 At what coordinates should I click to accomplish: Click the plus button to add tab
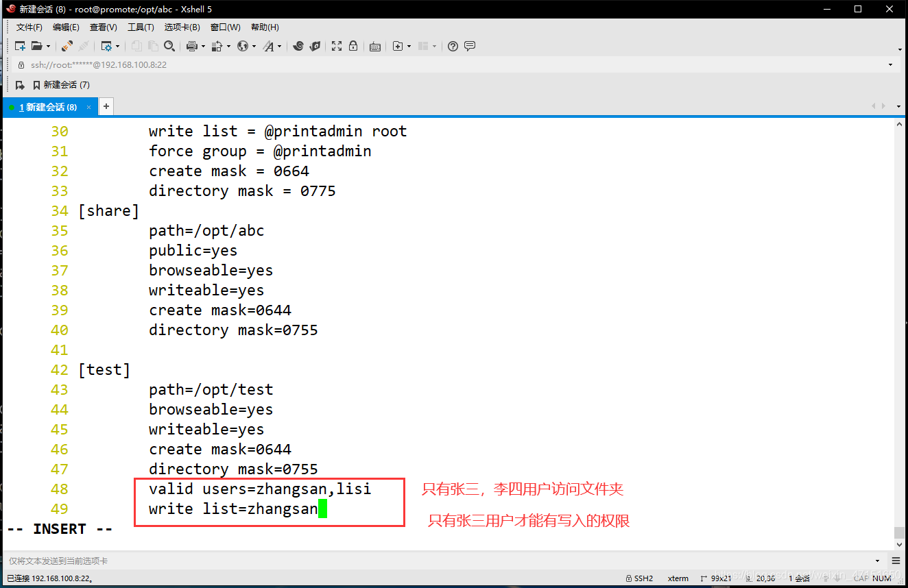pos(106,106)
